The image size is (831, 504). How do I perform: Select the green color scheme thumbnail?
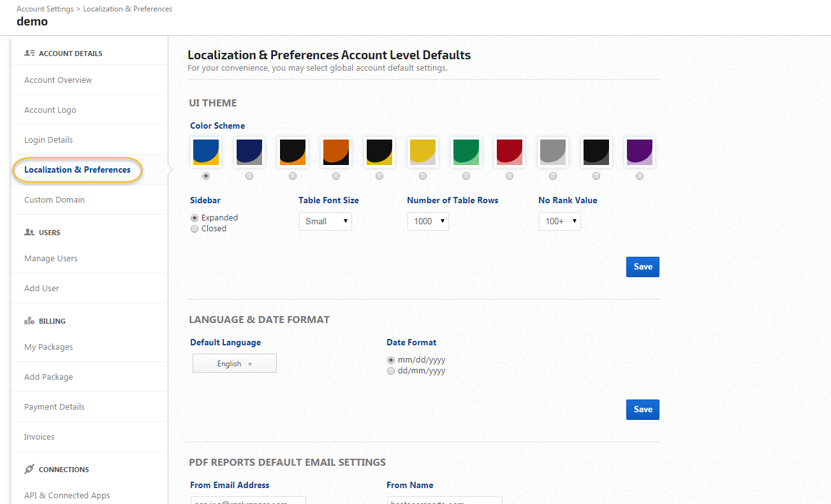466,152
